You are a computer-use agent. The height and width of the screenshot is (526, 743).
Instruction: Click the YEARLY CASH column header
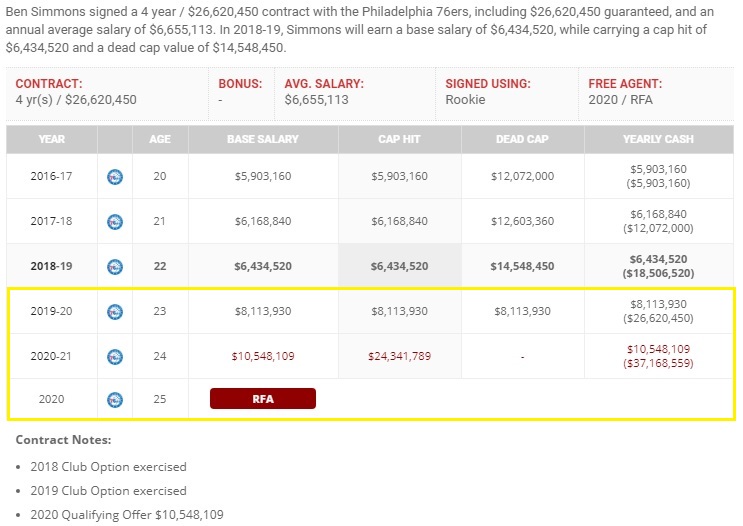(656, 139)
